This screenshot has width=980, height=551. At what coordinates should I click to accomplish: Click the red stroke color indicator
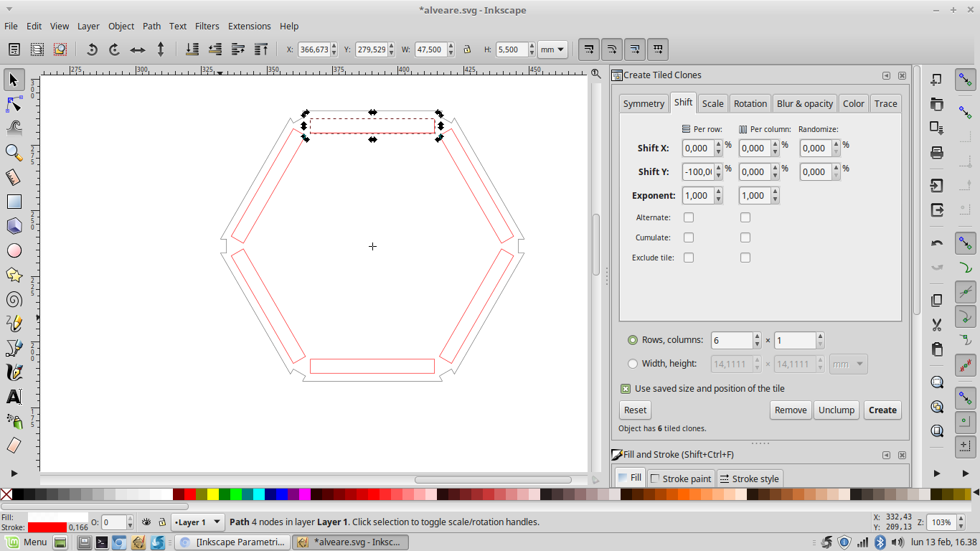[x=47, y=527]
